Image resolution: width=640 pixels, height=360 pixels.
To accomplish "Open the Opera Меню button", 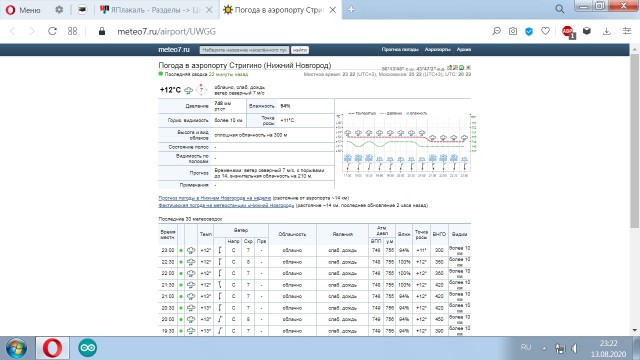I will [x=23, y=10].
